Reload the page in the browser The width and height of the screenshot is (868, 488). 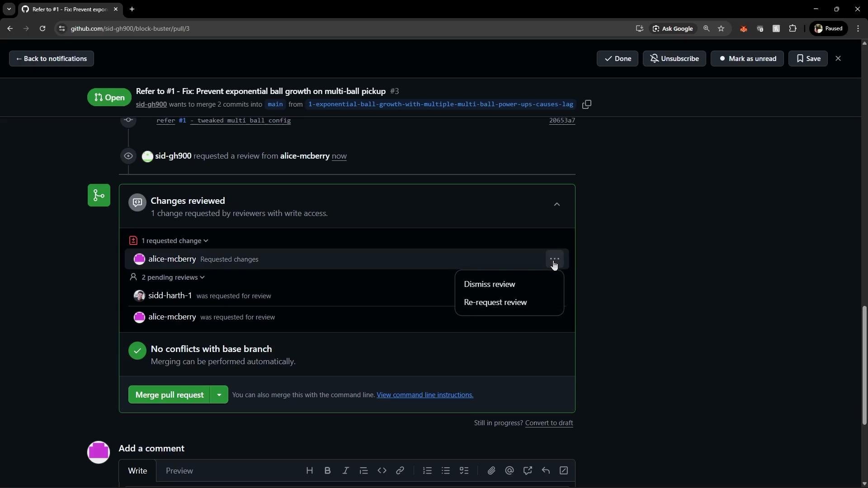[x=42, y=28]
